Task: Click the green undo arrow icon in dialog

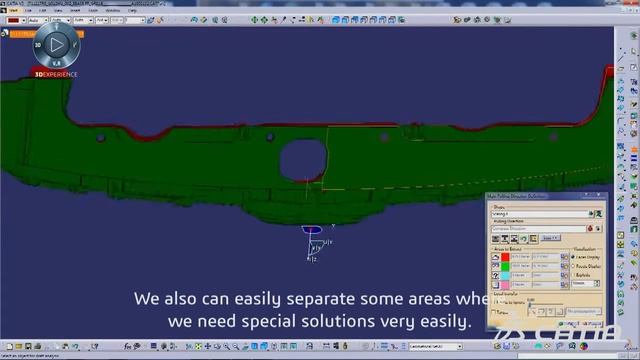Action: (524, 239)
